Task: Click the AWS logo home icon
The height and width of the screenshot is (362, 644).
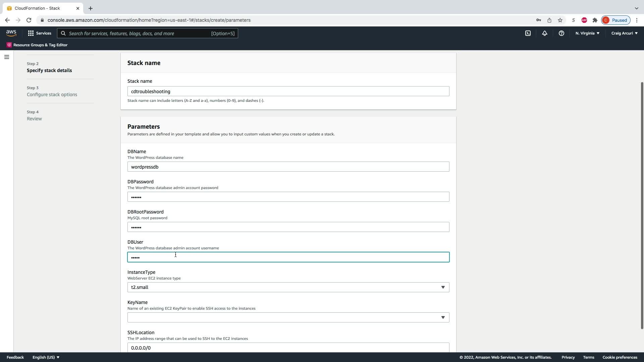Action: (x=11, y=33)
